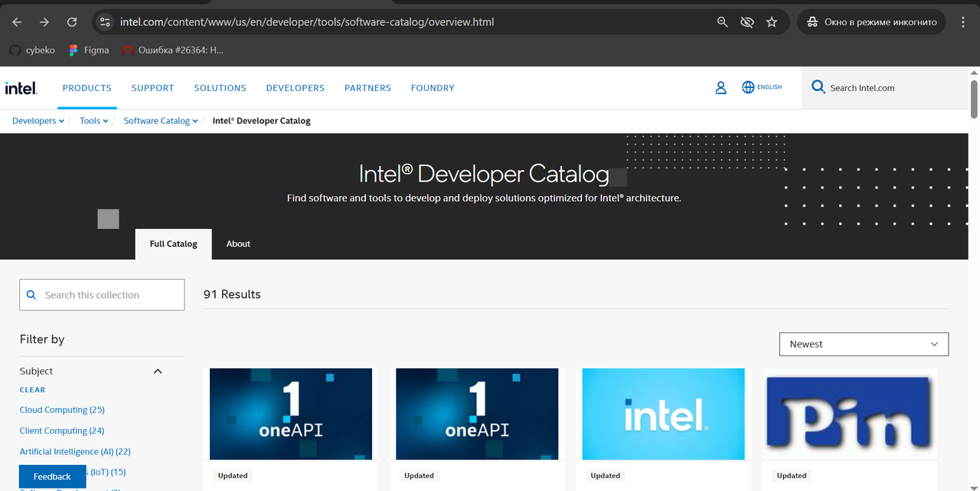Click the Search this collection field
The height and width of the screenshot is (491, 980).
[102, 295]
